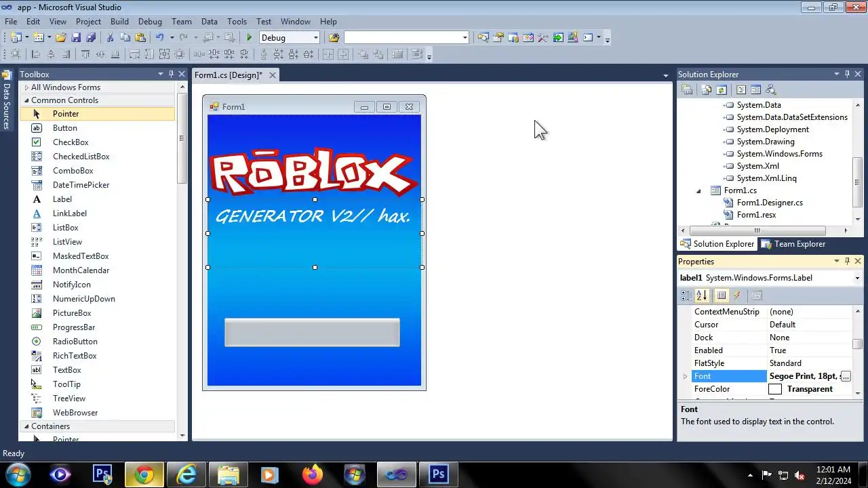Select the CheckBox control in Toolbox

pos(71,142)
